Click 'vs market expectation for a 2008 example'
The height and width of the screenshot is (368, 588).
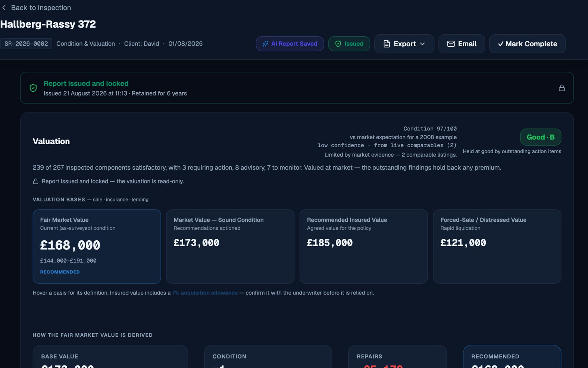(x=403, y=137)
